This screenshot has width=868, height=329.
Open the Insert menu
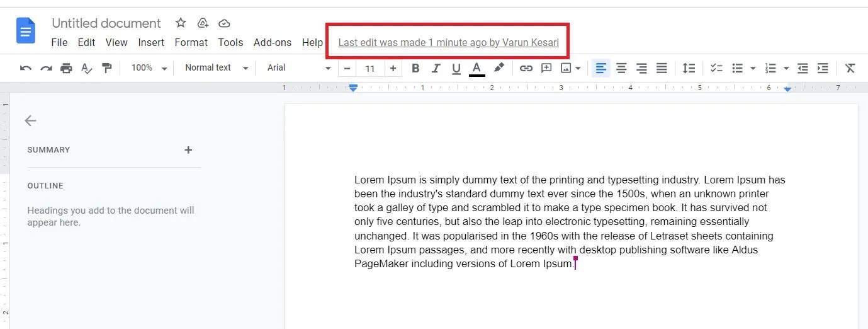(x=151, y=42)
